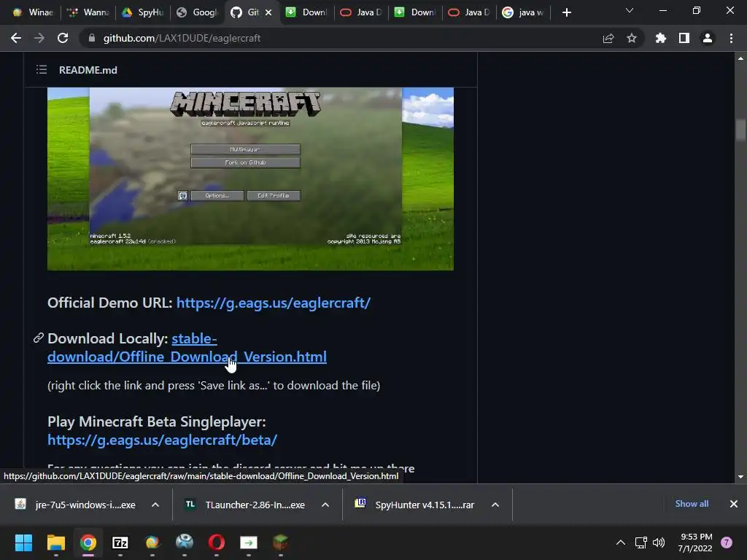Bookmark this page with the star
The image size is (747, 560).
click(x=632, y=38)
